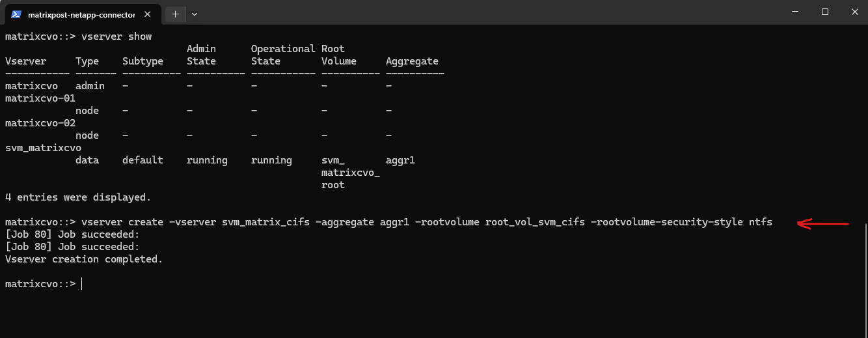Click 'ntfs' at end of create command
This screenshot has height=338, width=868.
point(760,222)
